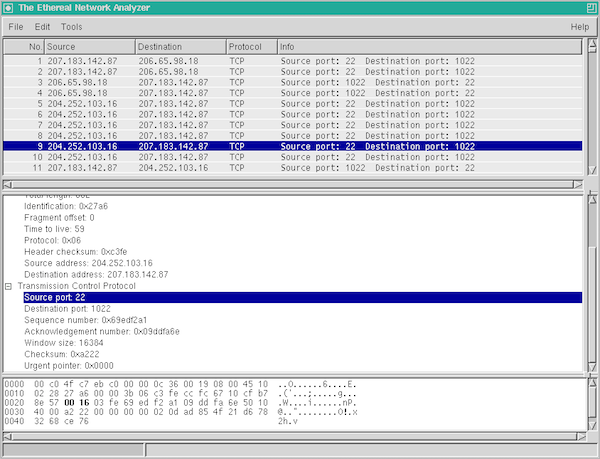
Task: Select packet number 1 in the list
Action: 293,61
